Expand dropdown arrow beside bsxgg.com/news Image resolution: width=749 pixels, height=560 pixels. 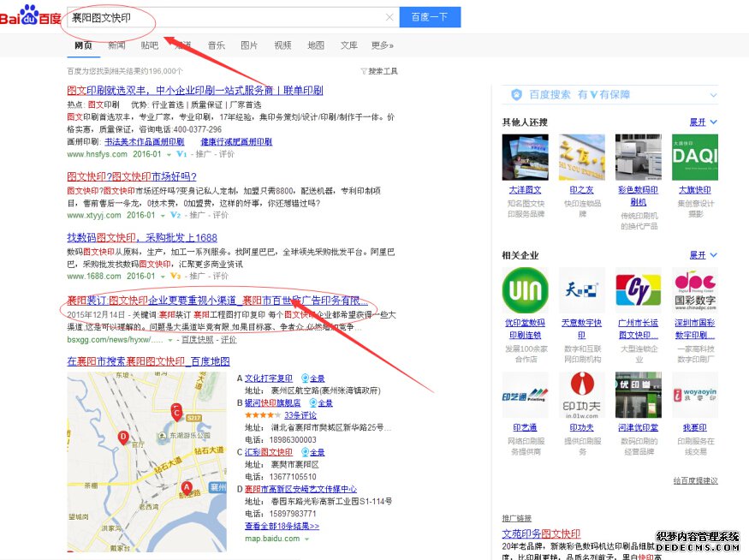pos(169,340)
